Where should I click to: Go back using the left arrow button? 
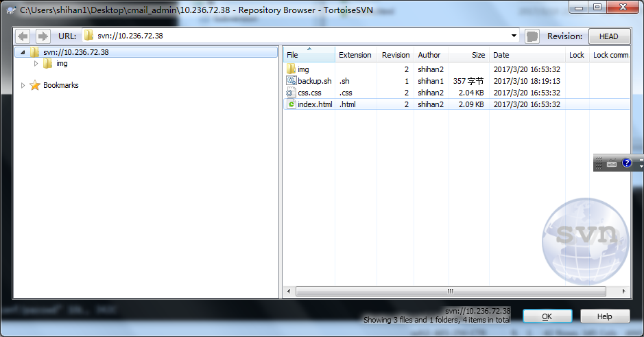23,36
